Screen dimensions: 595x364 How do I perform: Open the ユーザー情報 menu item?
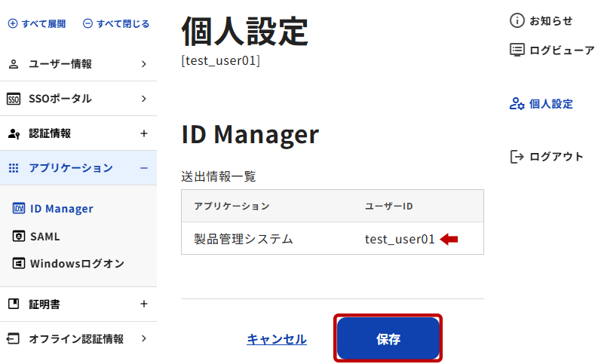pos(60,64)
